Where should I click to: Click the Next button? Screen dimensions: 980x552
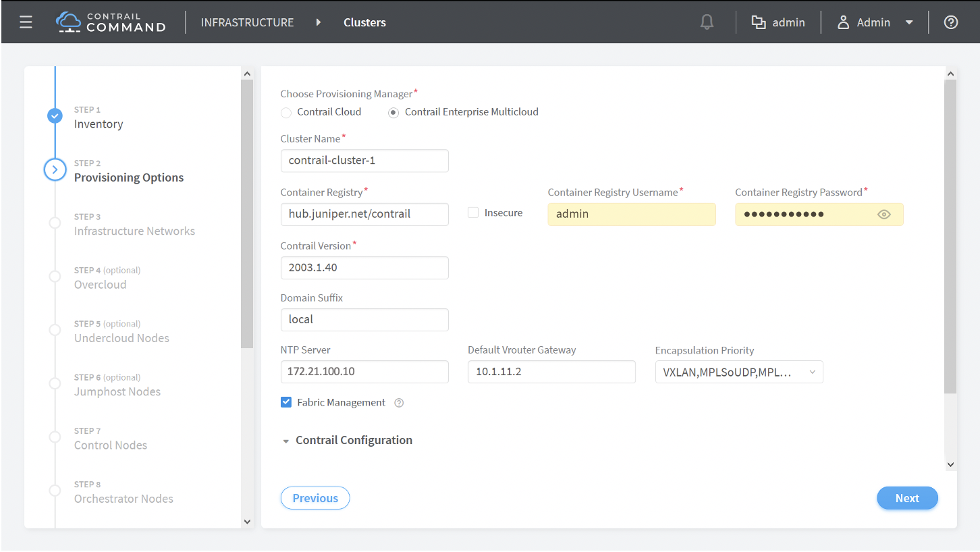[906, 498]
